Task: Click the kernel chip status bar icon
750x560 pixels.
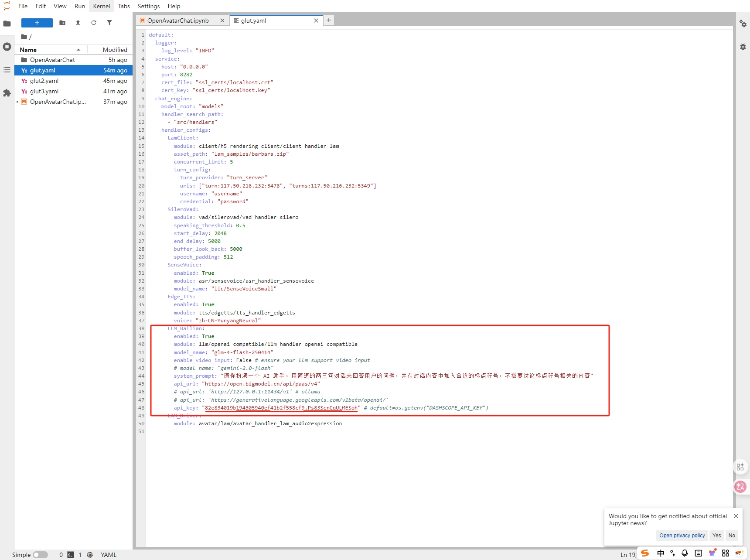Action: 90,555
